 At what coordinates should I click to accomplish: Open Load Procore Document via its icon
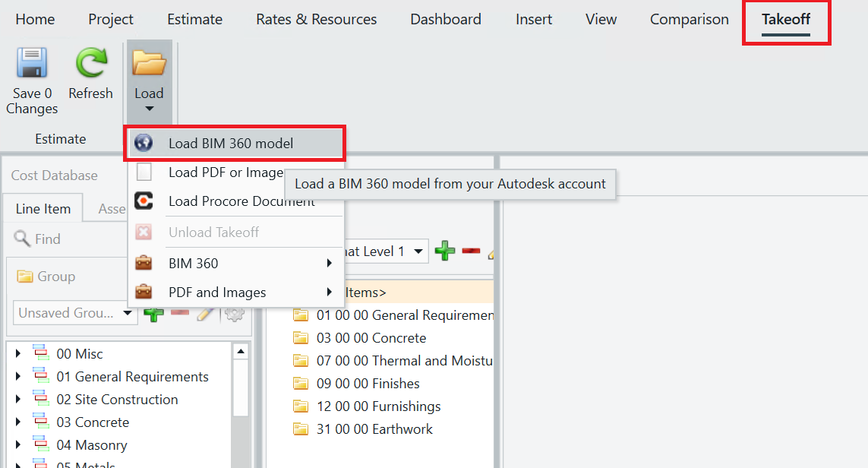point(144,201)
